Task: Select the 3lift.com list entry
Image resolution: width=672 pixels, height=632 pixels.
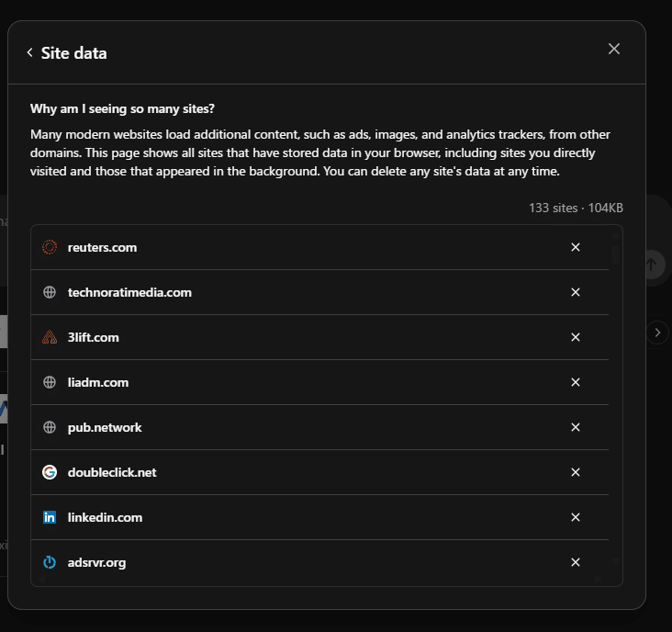Action: [319, 337]
